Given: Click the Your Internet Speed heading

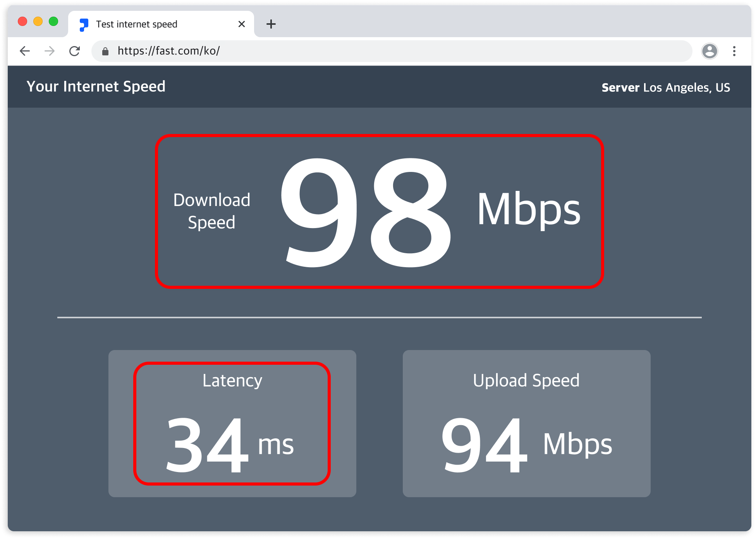Looking at the screenshot, I should [96, 87].
